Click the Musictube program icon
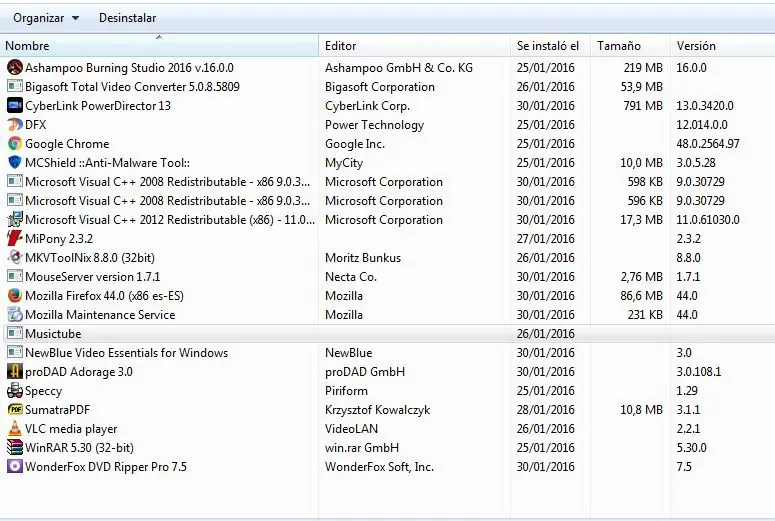Screen dimensions: 775x521 point(15,333)
